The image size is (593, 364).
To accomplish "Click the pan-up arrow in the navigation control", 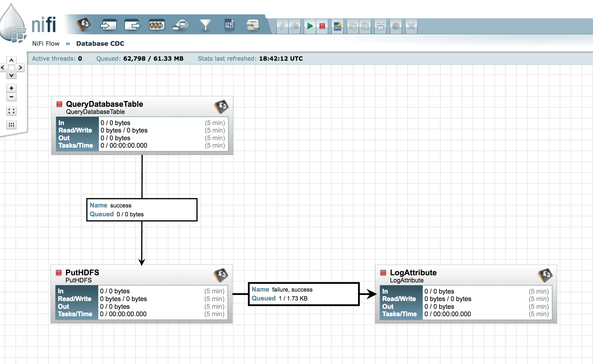I will coord(11,60).
